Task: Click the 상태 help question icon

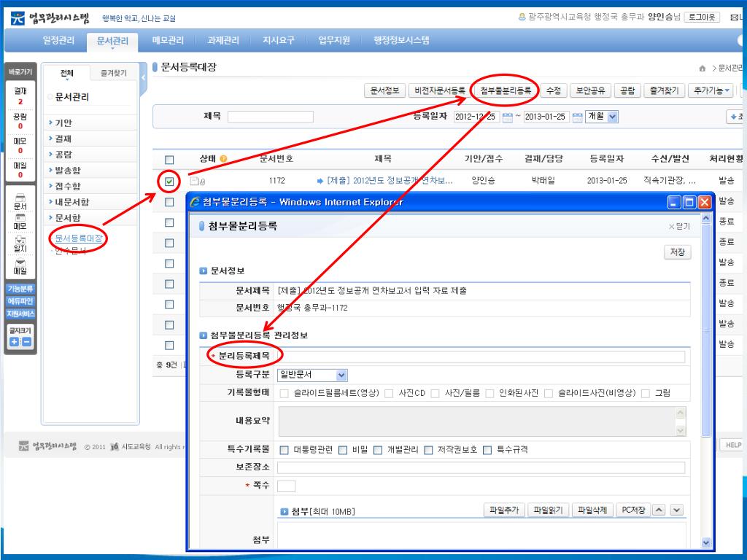Action: (x=223, y=159)
